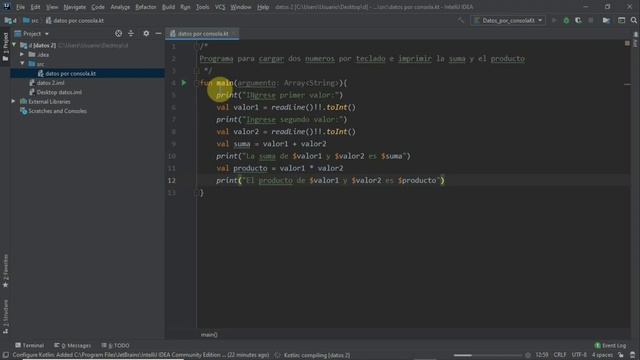Screen dimensions: 640x360
Task: Click the Stop square icon
Action: pos(591,20)
